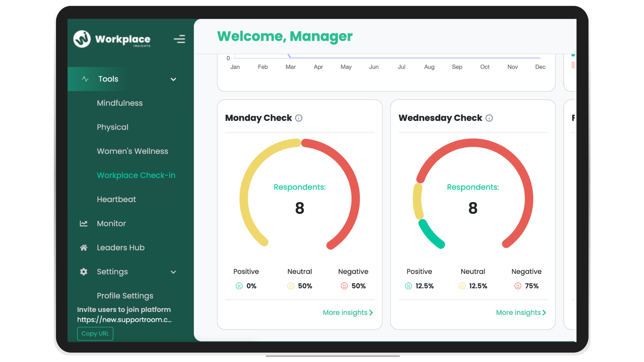Click the Workplace Insights logo icon
Viewport: 644px width, 362px height.
tap(82, 39)
